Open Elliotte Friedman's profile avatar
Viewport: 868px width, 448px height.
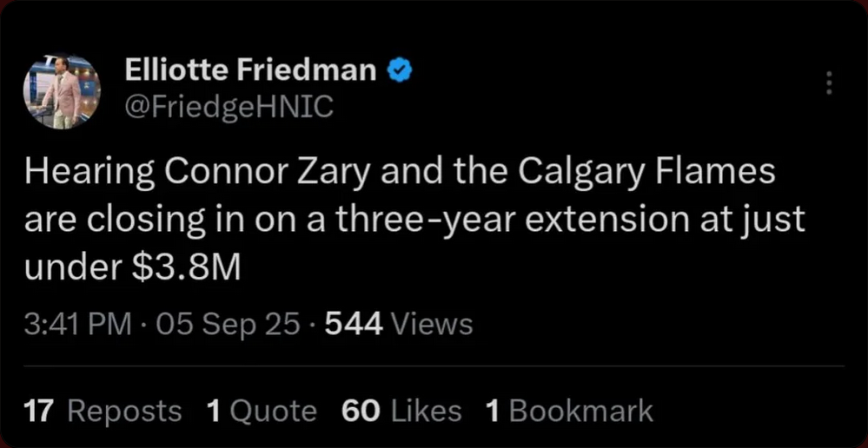62,91
